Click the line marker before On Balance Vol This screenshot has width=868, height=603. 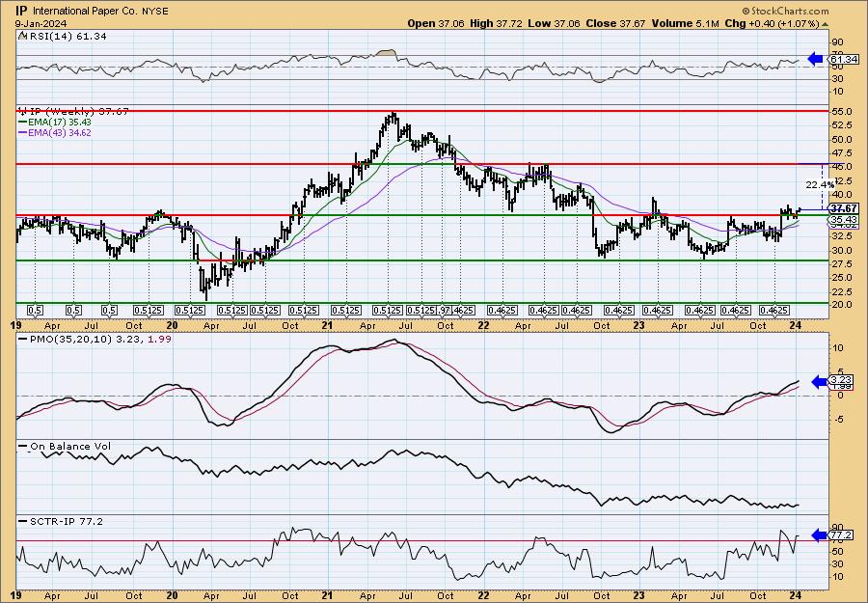pos(22,447)
